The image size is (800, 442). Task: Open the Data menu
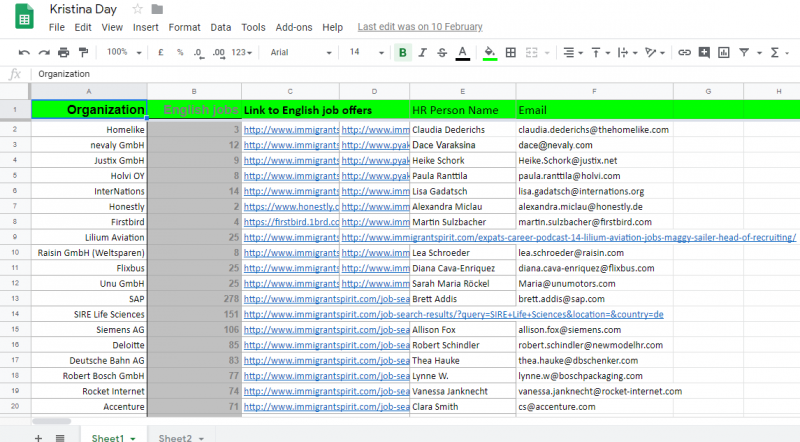pyautogui.click(x=220, y=27)
